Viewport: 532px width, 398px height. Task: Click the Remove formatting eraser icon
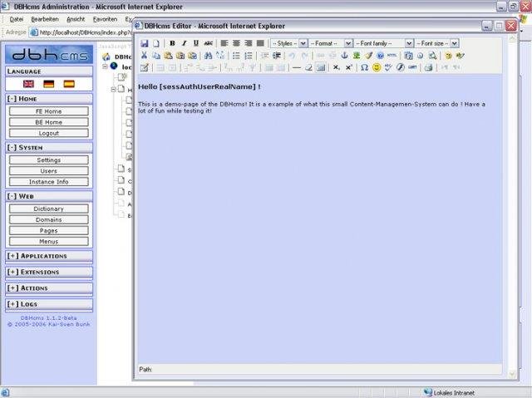click(308, 67)
